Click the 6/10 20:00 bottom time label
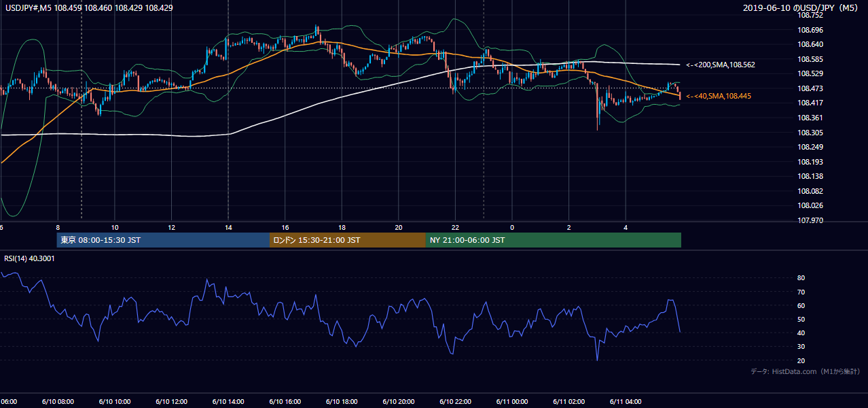 (x=399, y=402)
